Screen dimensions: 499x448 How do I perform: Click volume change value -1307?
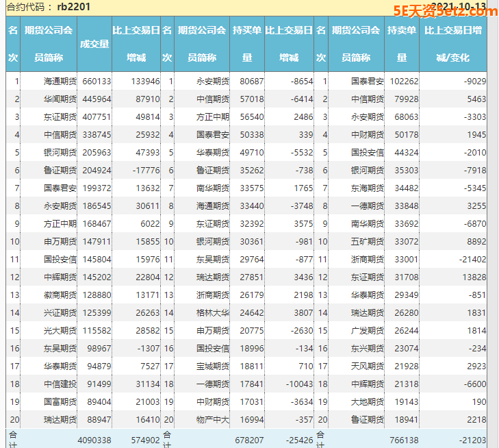click(x=149, y=349)
